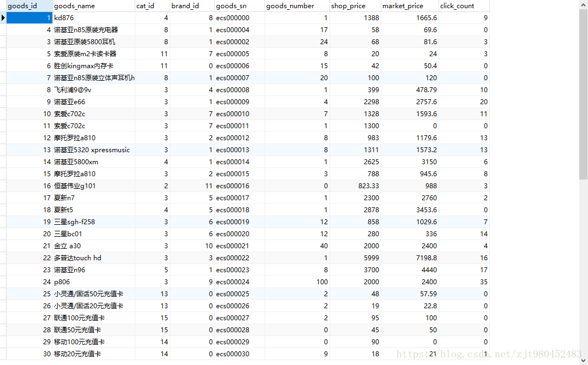
Task: Select market price 57.59 cell
Action: 410,294
